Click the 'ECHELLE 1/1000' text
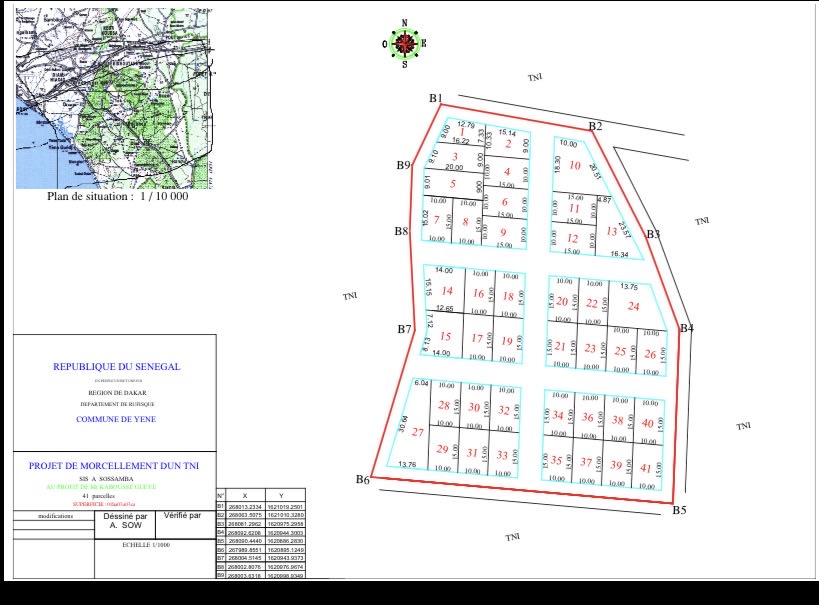819x605 pixels. (146, 545)
